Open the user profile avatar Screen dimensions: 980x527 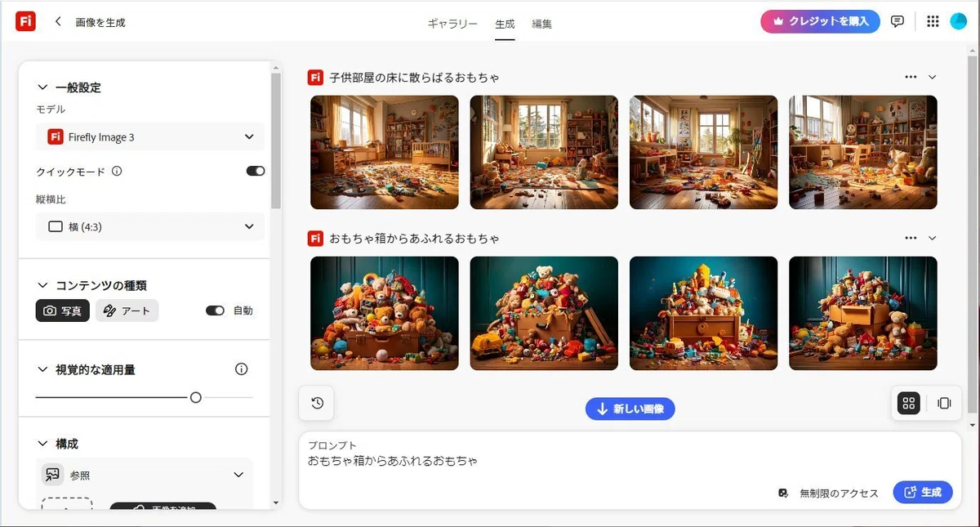959,22
